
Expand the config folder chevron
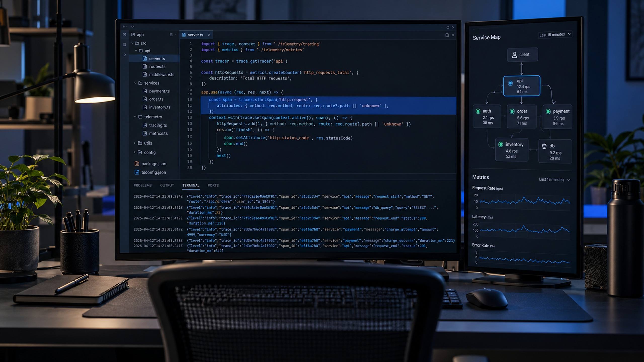pyautogui.click(x=135, y=152)
